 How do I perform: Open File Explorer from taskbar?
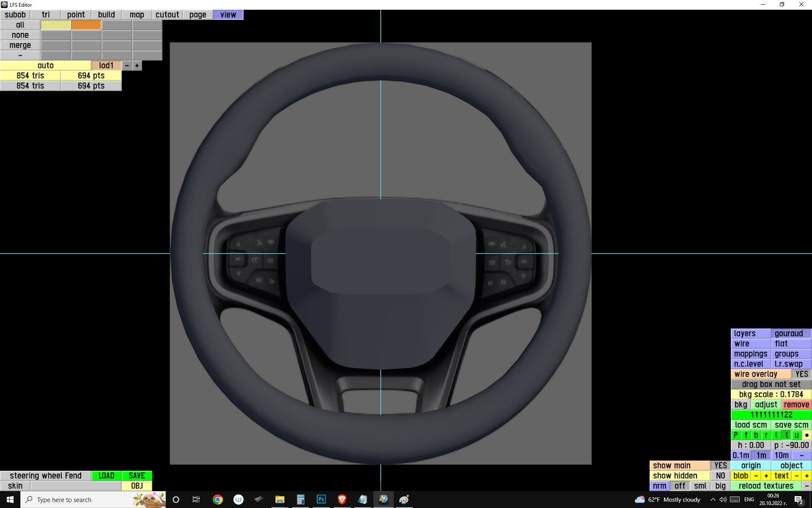point(280,500)
